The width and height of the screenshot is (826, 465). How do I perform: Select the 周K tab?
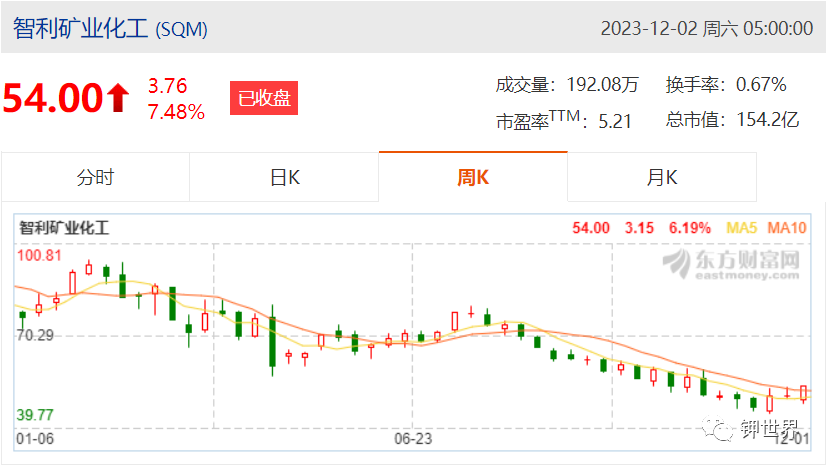pyautogui.click(x=473, y=177)
